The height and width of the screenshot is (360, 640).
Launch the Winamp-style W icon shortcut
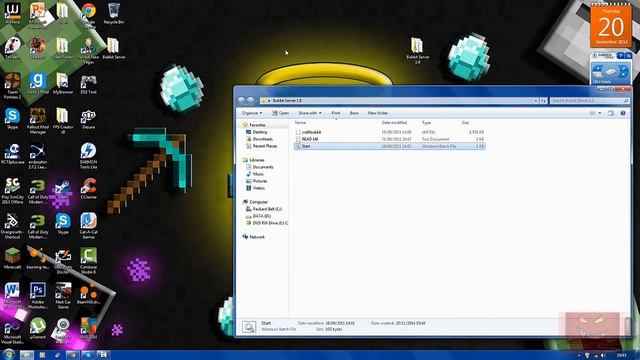click(x=12, y=13)
